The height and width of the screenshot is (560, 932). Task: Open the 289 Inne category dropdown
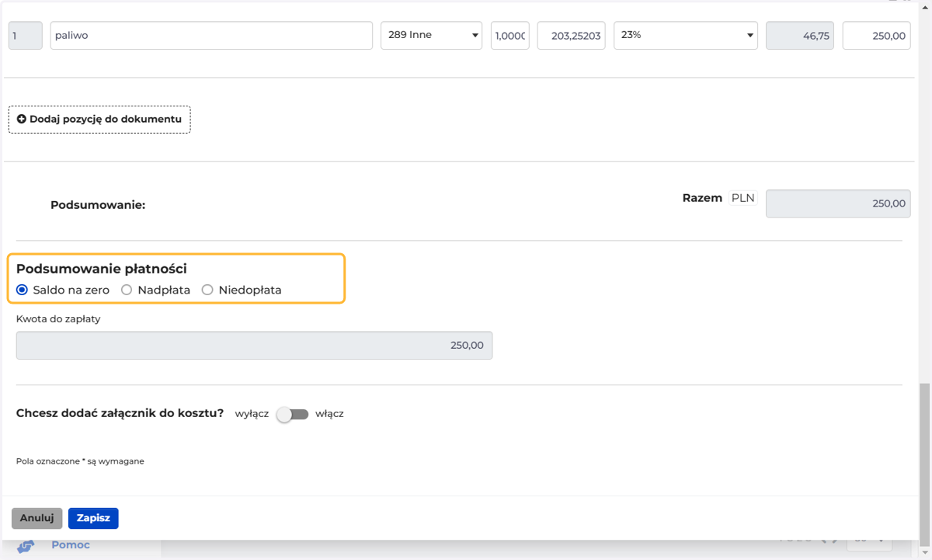[x=432, y=35]
